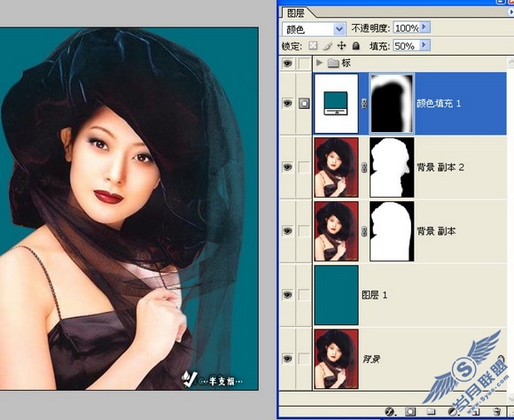514x420 pixels.
Task: Create a new layer icon
Action: (475, 411)
